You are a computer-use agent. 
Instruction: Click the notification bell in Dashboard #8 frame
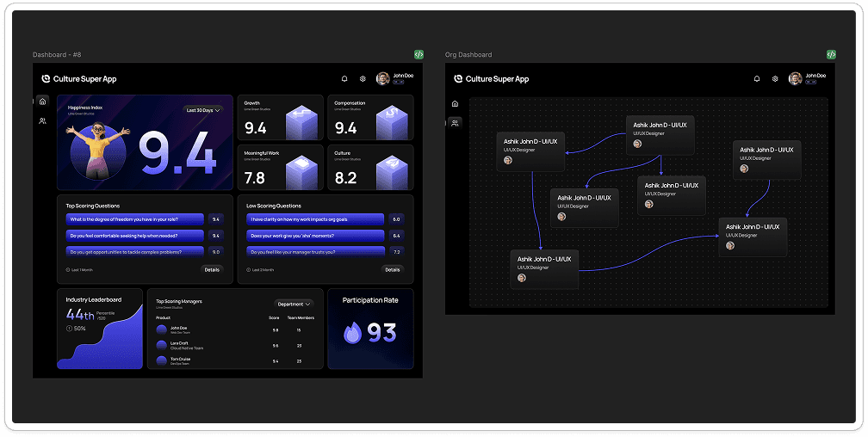(x=344, y=79)
